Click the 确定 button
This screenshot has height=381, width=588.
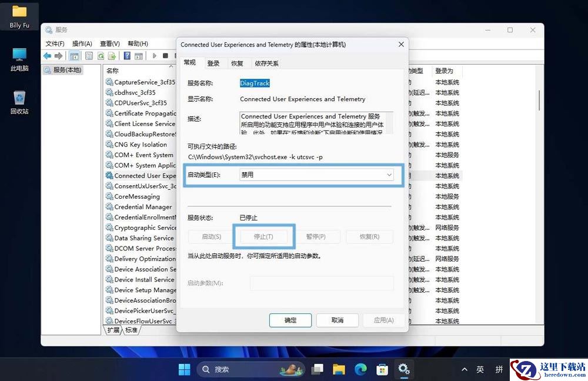pos(290,320)
